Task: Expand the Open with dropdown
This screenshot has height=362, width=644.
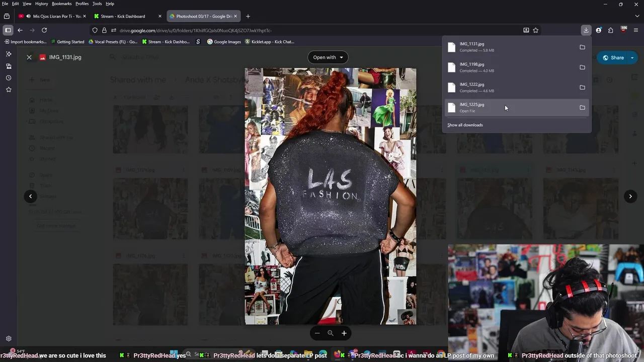Action: tap(328, 57)
